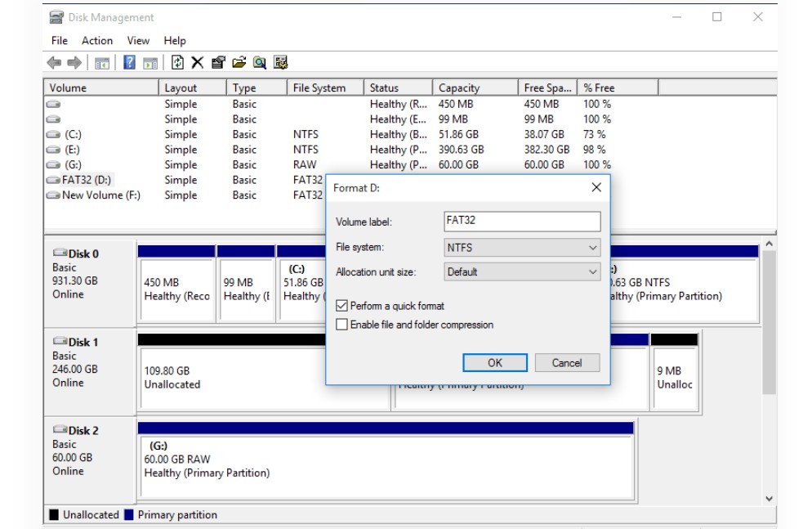Click the scroll up arrow of the disk pane

pyautogui.click(x=769, y=244)
